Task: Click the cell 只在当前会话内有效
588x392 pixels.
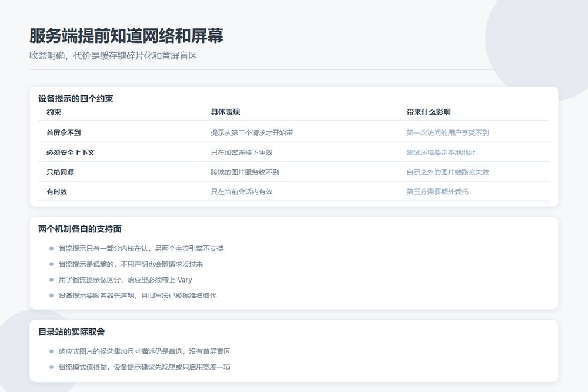Action: [x=242, y=191]
